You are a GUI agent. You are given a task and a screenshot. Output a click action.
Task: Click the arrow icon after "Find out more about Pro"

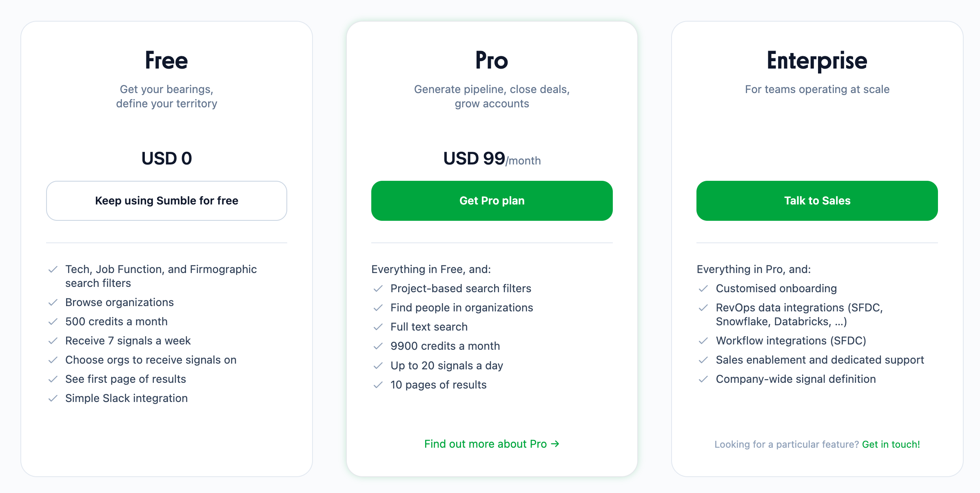[555, 444]
